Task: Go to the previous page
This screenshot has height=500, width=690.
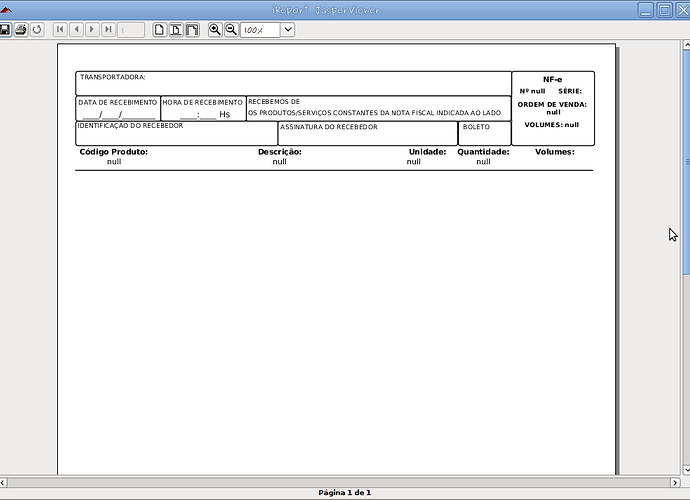Action: tap(77, 30)
